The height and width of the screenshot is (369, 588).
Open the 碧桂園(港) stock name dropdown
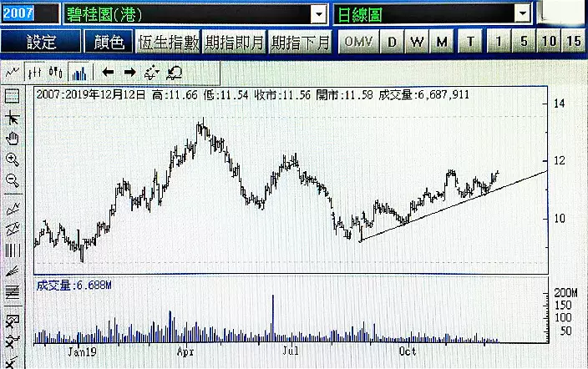pyautogui.click(x=318, y=14)
